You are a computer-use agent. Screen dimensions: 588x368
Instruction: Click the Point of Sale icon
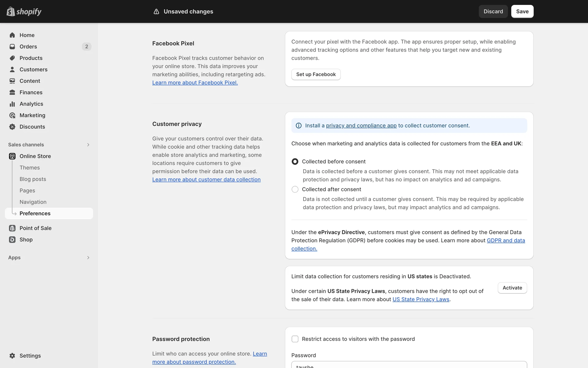[12, 228]
